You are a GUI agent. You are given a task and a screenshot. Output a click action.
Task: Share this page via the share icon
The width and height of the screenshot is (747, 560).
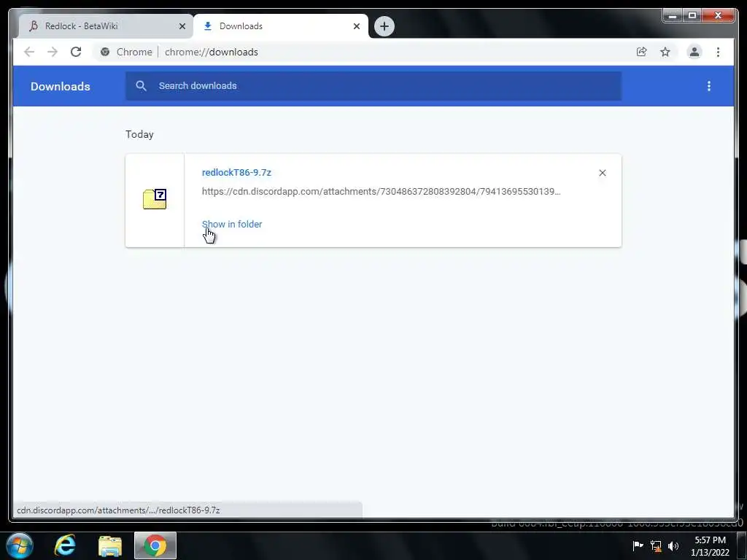pyautogui.click(x=642, y=52)
